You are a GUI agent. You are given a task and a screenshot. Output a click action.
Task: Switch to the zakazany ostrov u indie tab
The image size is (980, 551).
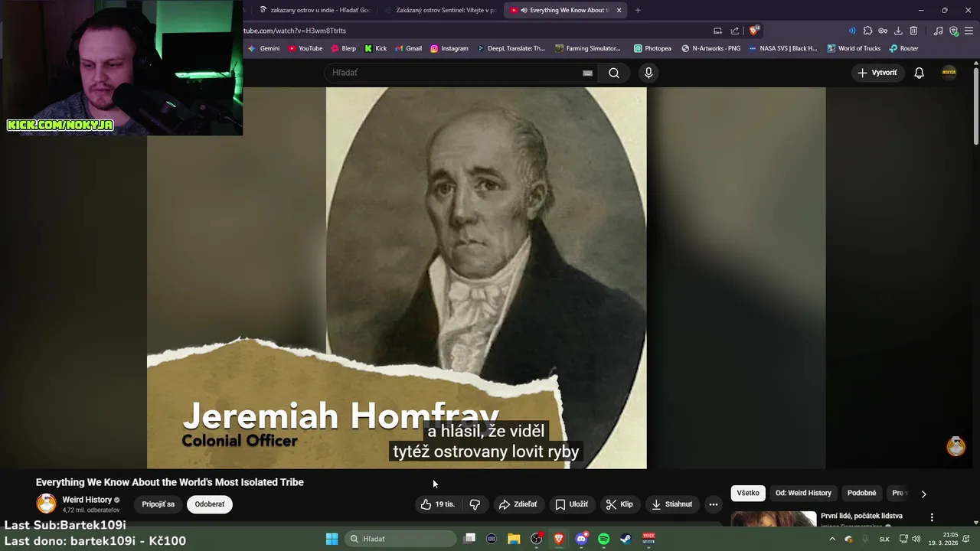315,10
